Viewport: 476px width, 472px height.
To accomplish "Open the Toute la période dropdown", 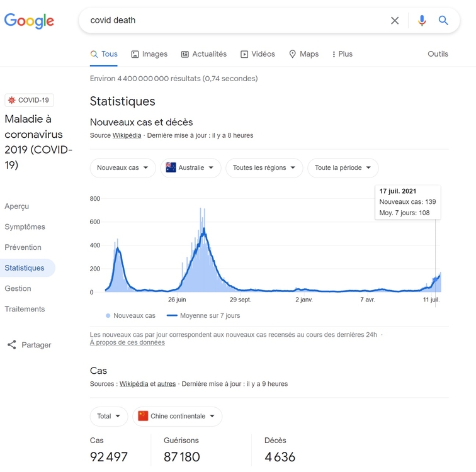I will [x=343, y=168].
